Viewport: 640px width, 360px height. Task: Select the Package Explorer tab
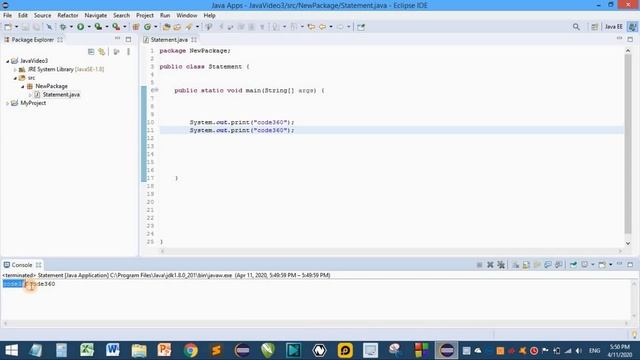pyautogui.click(x=33, y=40)
